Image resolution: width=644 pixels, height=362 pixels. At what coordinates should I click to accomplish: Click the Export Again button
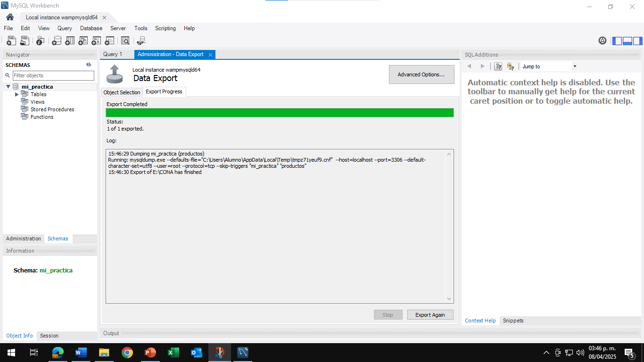tap(430, 315)
